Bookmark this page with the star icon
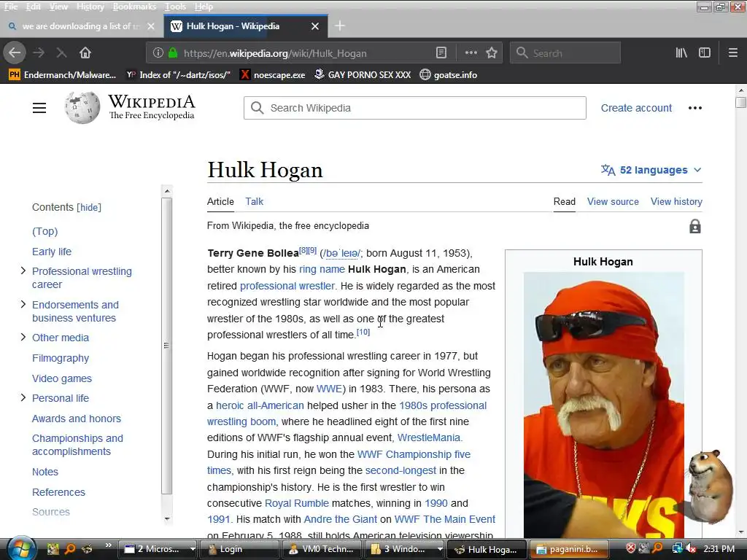The image size is (747, 560). 492,52
